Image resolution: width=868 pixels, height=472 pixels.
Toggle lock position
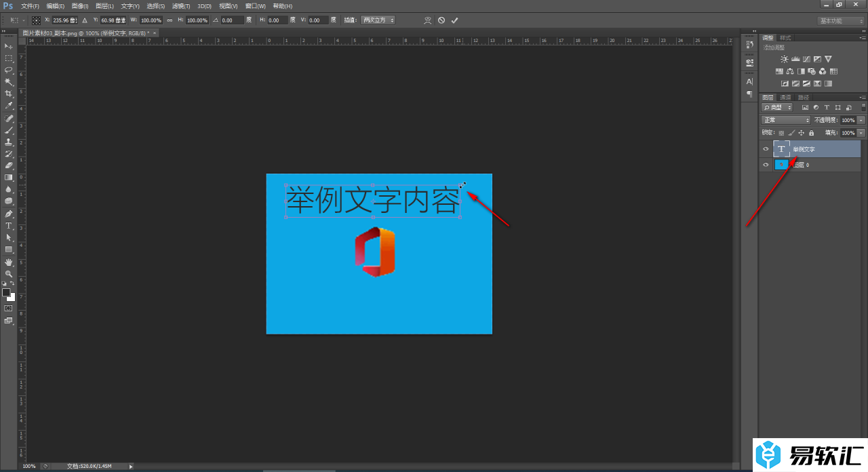pos(802,133)
